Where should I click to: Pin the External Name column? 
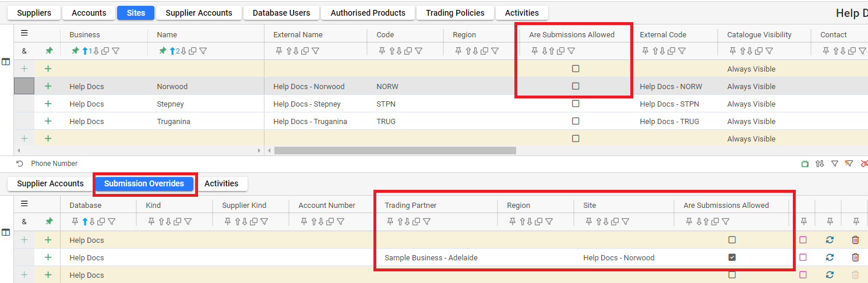277,51
